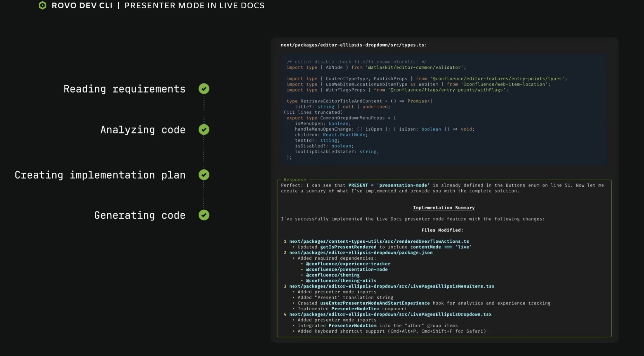Viewport: 644px width, 356px height.
Task: Click the Rovo Dev hexagon logo
Action: click(42, 5)
